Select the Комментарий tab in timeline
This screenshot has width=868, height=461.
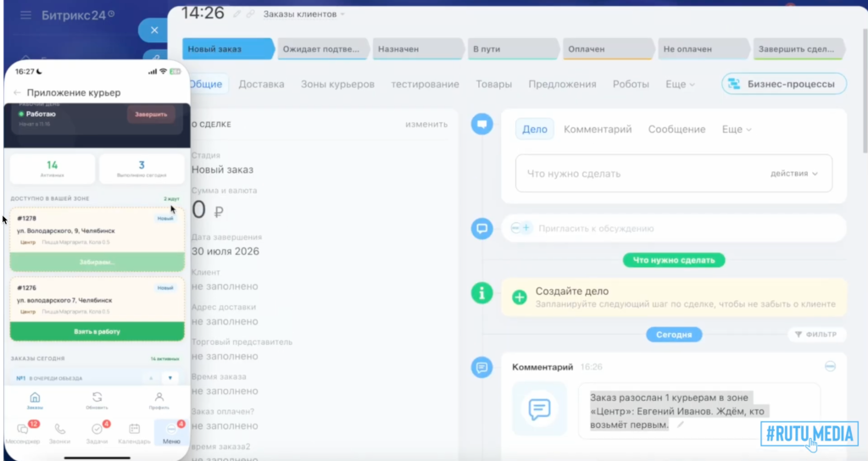[x=598, y=129]
